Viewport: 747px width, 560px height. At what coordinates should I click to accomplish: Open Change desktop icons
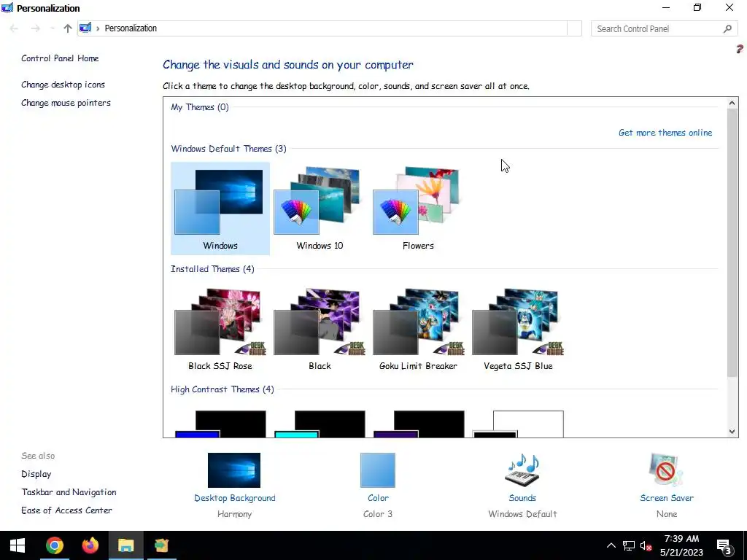(x=63, y=85)
